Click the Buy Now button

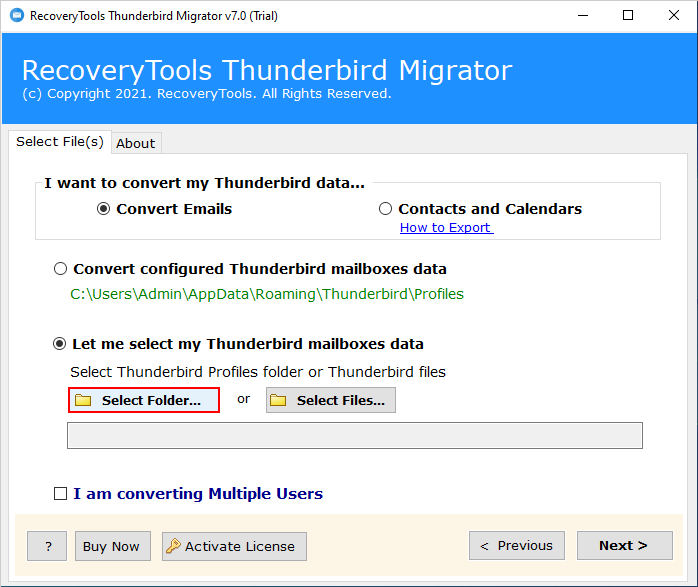coord(113,546)
